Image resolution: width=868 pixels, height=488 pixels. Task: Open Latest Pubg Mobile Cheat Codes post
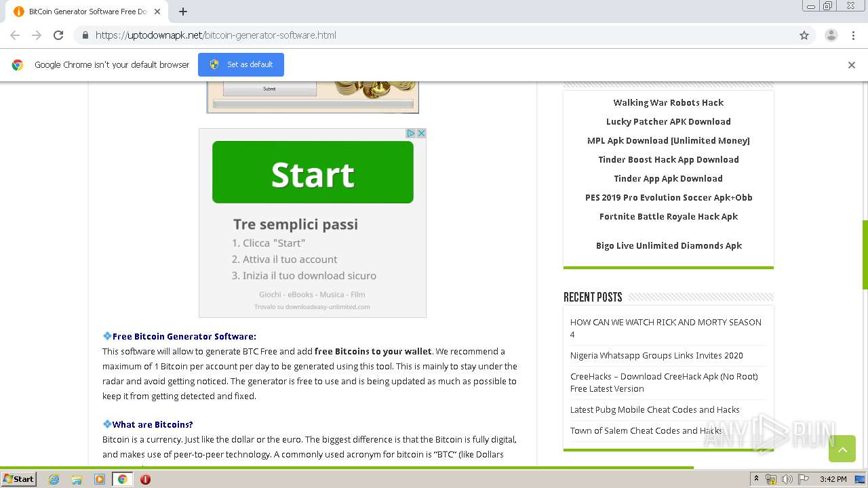[655, 409]
